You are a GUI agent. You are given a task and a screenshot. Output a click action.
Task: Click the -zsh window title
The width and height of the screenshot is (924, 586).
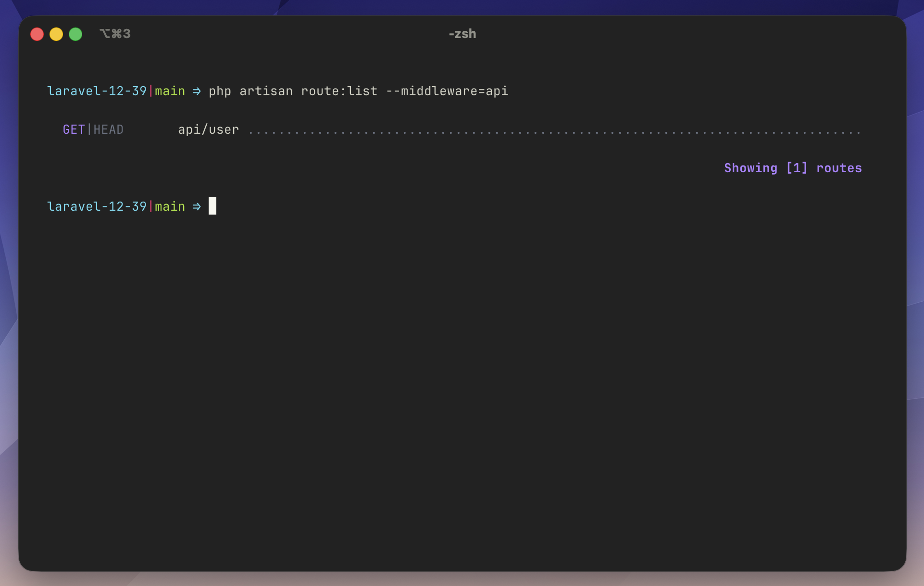[462, 34]
